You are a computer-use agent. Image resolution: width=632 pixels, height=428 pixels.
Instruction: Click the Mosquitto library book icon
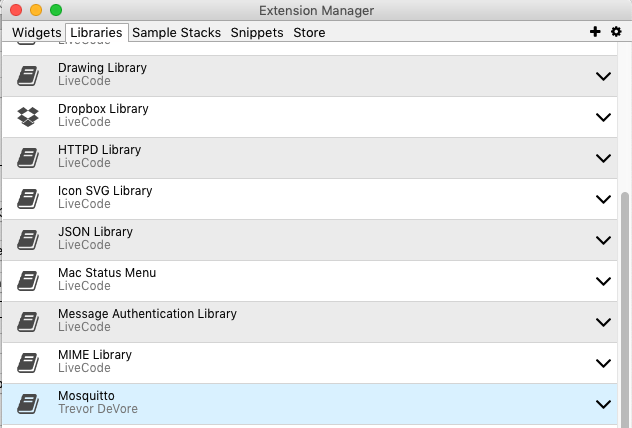coord(28,404)
